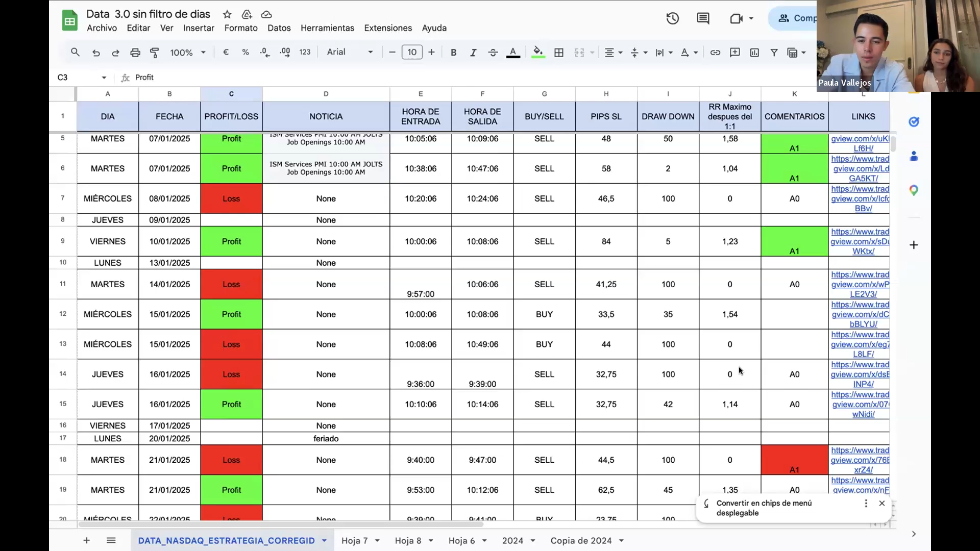Screen dimensions: 980x551
Task: Open the Google Sheets home icon
Action: [x=69, y=20]
